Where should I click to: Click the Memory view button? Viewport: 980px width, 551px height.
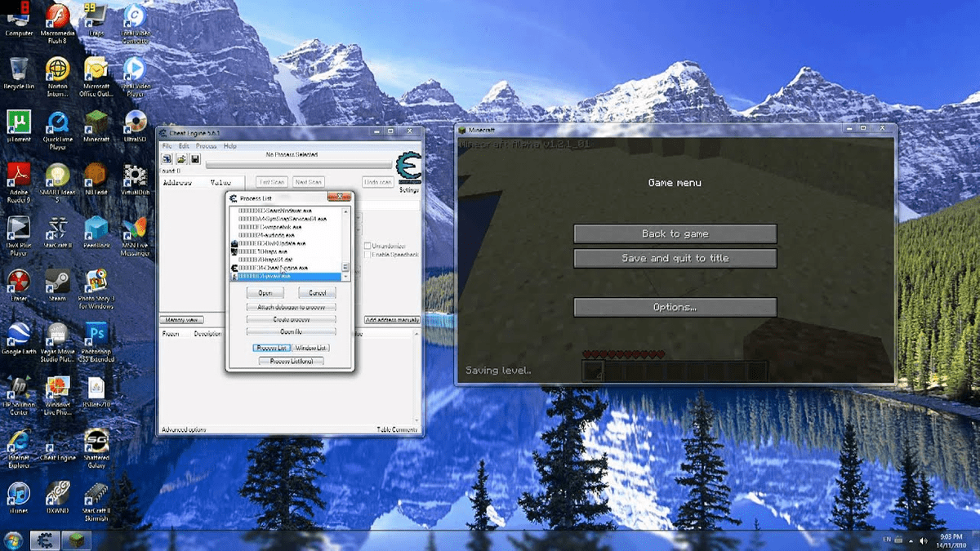[x=180, y=320]
